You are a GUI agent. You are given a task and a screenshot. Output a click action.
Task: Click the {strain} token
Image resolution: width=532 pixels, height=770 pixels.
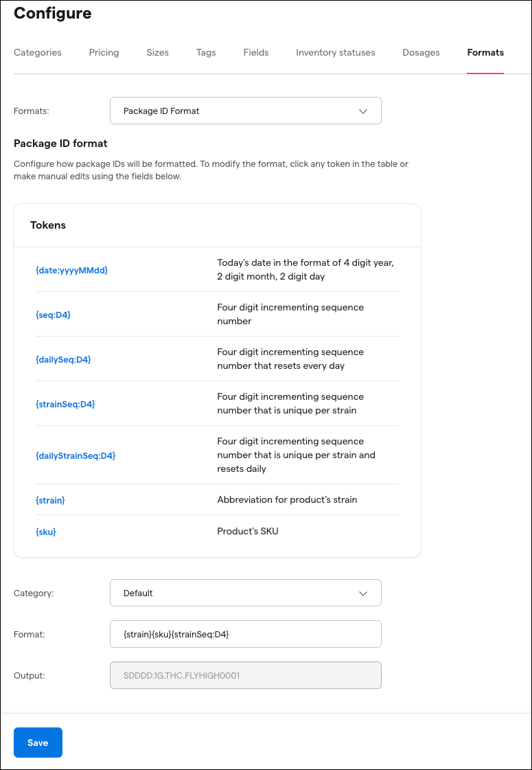50,500
